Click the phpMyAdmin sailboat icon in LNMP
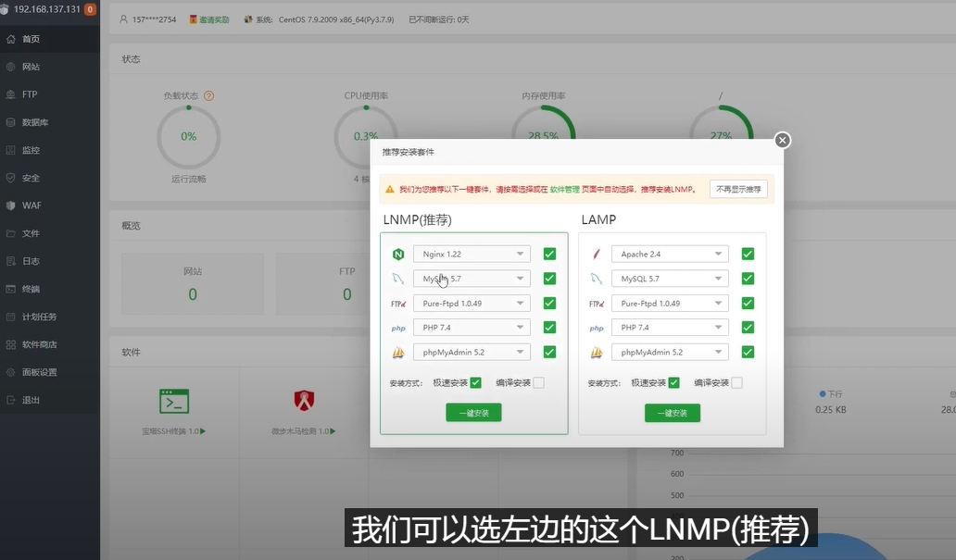 click(x=398, y=353)
